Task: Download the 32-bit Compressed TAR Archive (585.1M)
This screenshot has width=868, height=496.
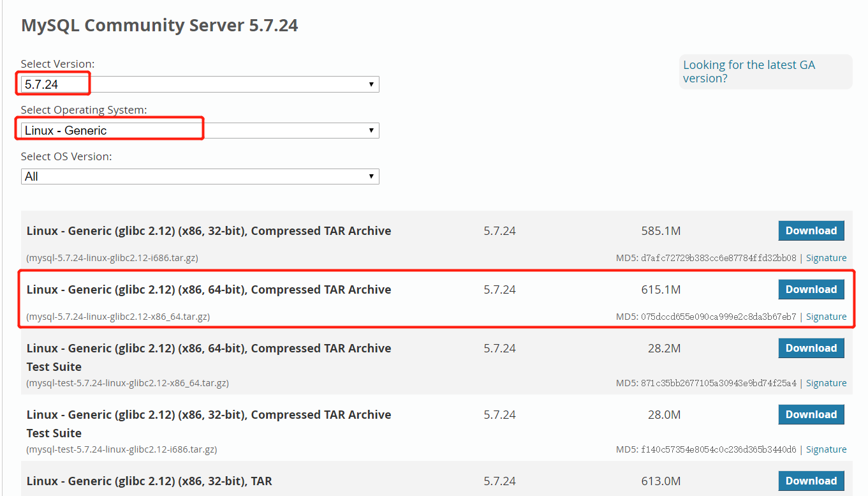Action: click(811, 230)
